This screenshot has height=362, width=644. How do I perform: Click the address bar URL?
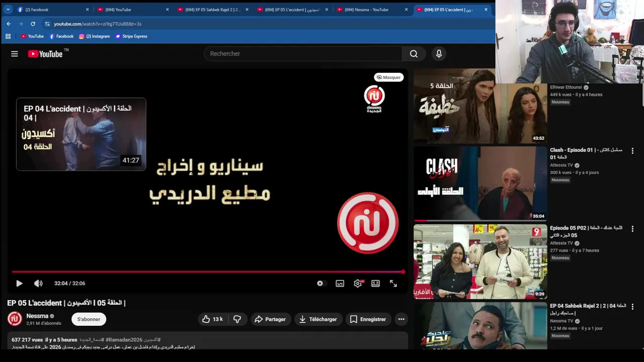(98, 24)
